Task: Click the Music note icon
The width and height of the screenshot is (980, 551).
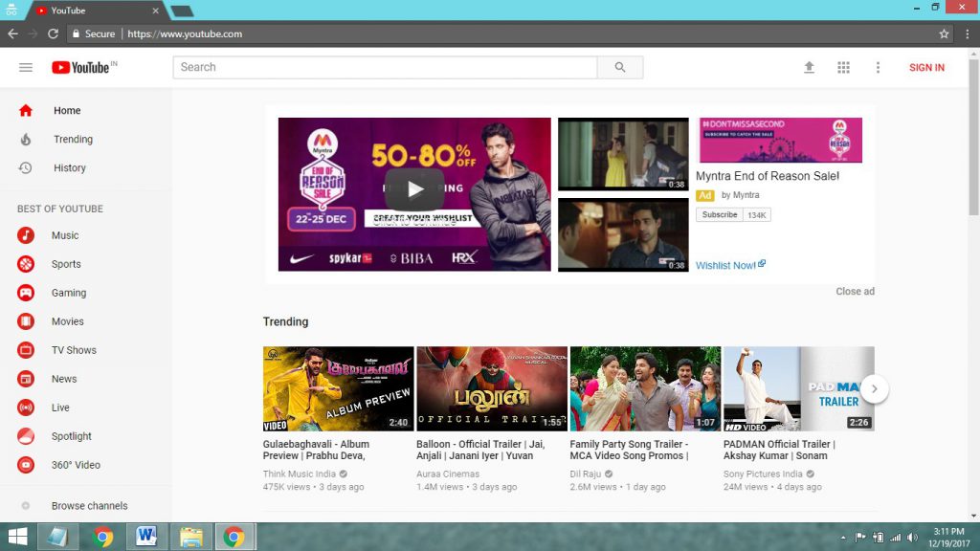Action: pyautogui.click(x=26, y=235)
